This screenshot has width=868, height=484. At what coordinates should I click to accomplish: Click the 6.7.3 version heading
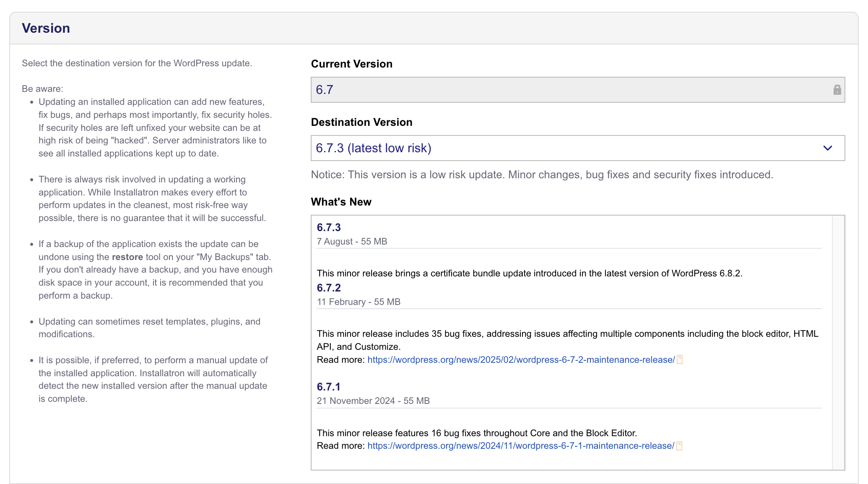click(329, 227)
